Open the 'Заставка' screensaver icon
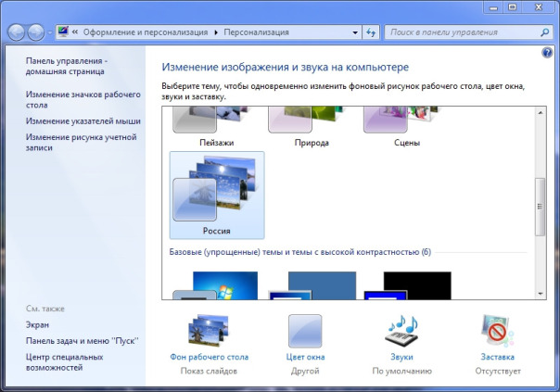 [x=497, y=331]
